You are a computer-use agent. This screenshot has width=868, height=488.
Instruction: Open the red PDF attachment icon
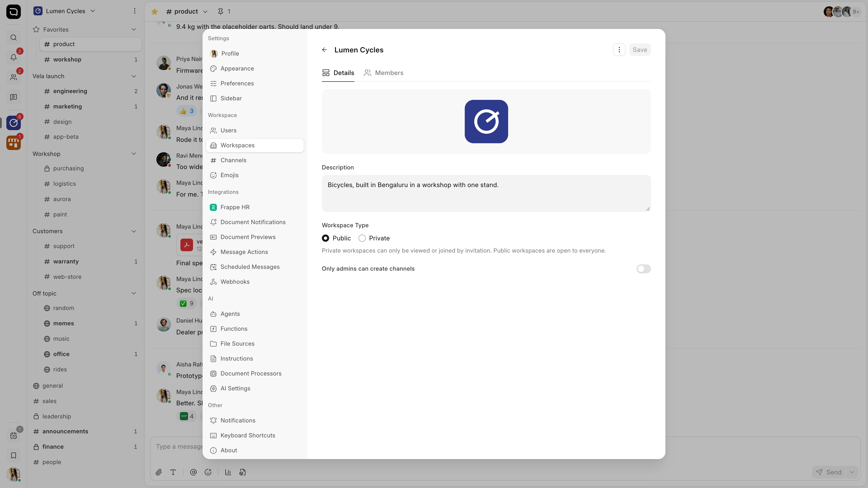pos(187,245)
